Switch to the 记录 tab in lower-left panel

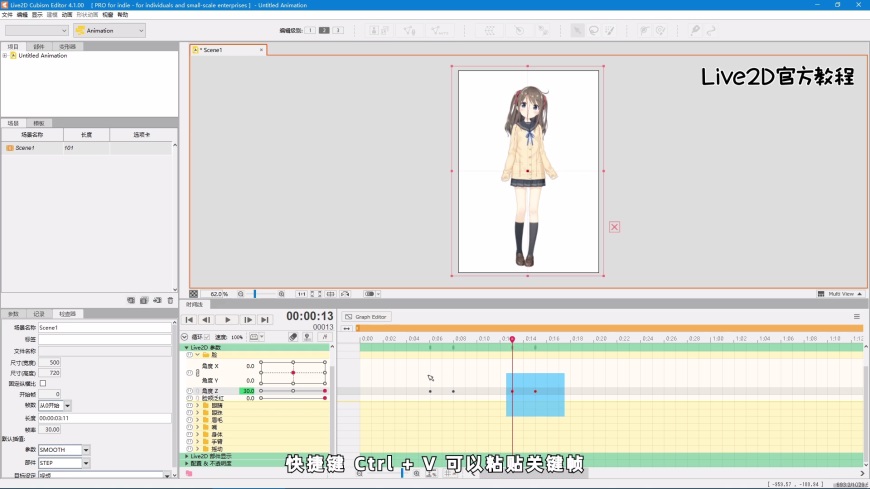pyautogui.click(x=39, y=314)
